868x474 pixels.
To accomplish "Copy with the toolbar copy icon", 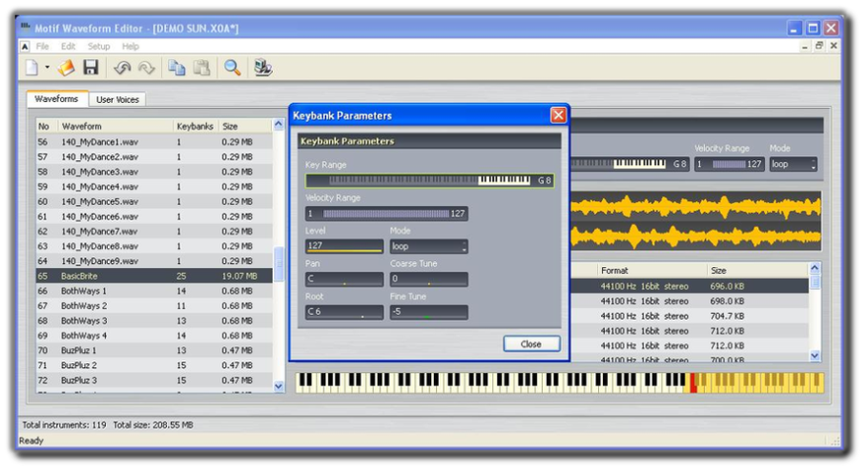I will tap(177, 67).
